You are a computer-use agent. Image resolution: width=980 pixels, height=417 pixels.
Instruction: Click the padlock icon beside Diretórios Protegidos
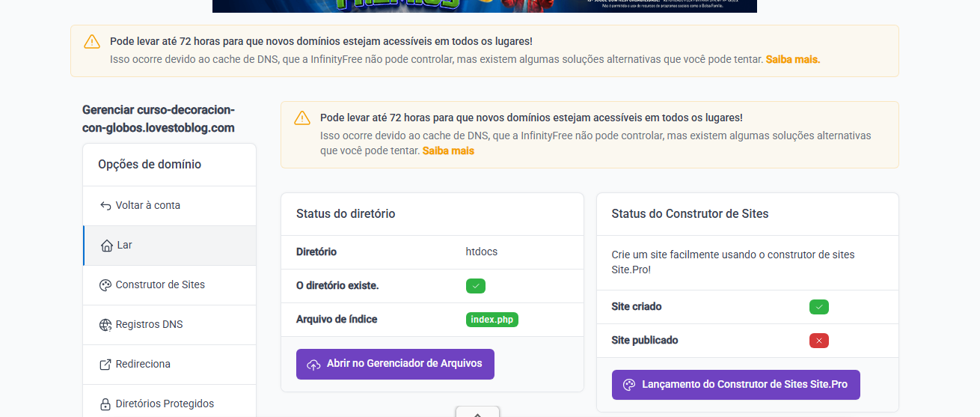click(x=105, y=404)
